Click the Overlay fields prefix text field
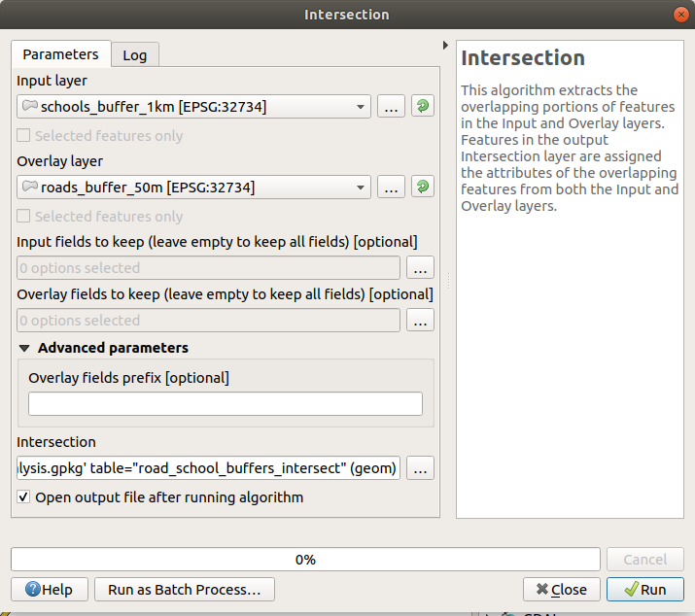695x616 pixels. point(226,404)
